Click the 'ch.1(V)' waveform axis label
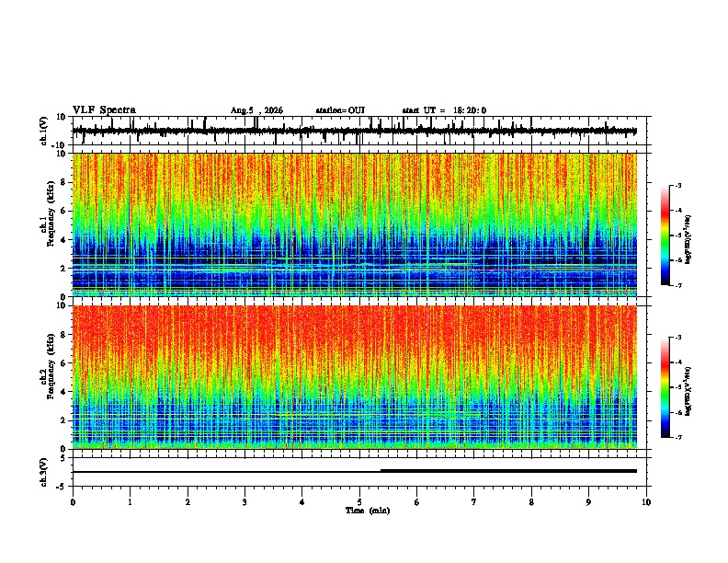 pos(44,131)
